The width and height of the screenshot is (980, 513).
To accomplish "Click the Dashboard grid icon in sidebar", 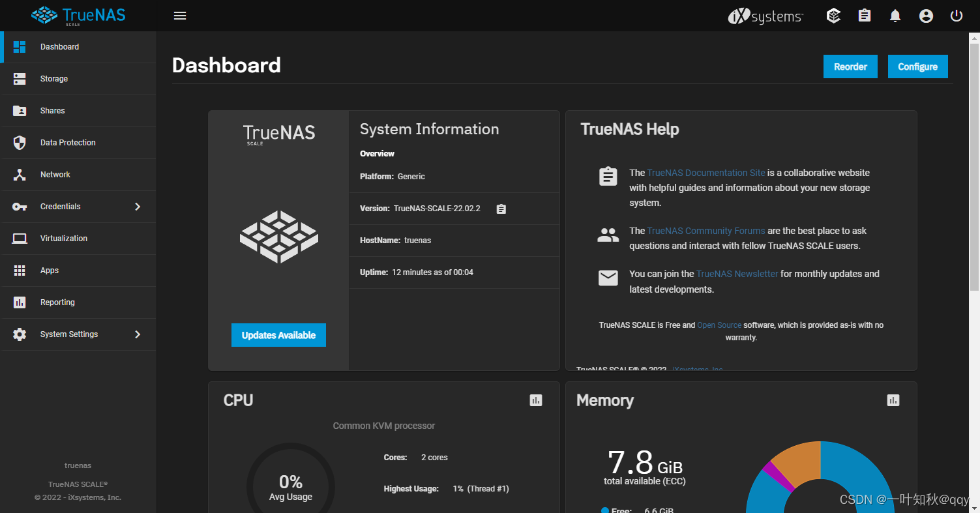I will [x=20, y=47].
